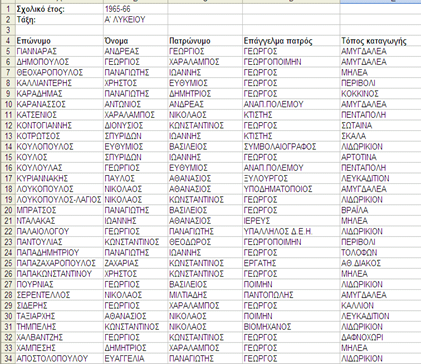Screen dimensions: 421x364
Task: Click the cell ΠΑΝΤΟΥΛΙΑΣ
Action: coord(59,242)
